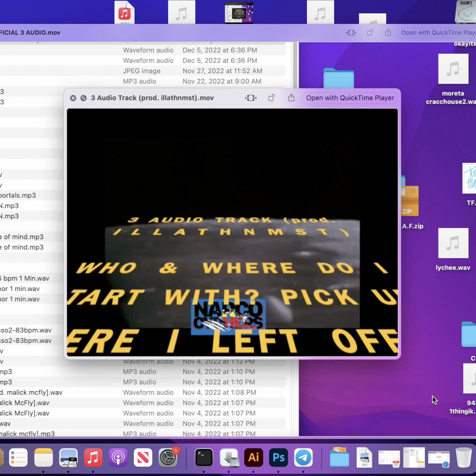Click the video preview frame
The width and height of the screenshot is (476, 476).
pyautogui.click(x=232, y=232)
